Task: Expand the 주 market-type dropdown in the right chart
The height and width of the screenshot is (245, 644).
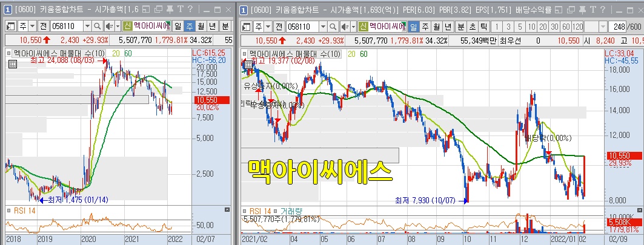Action: pyautogui.click(x=268, y=27)
